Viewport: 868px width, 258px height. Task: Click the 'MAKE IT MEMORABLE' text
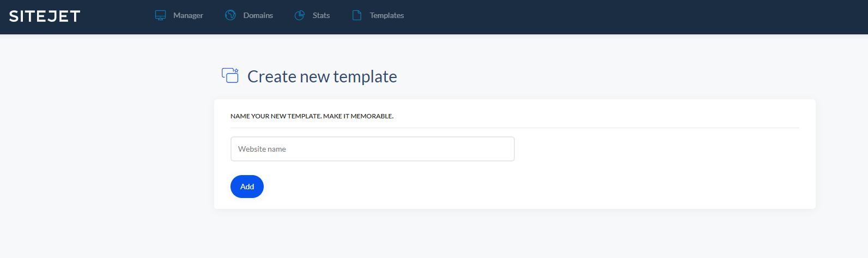[358, 116]
